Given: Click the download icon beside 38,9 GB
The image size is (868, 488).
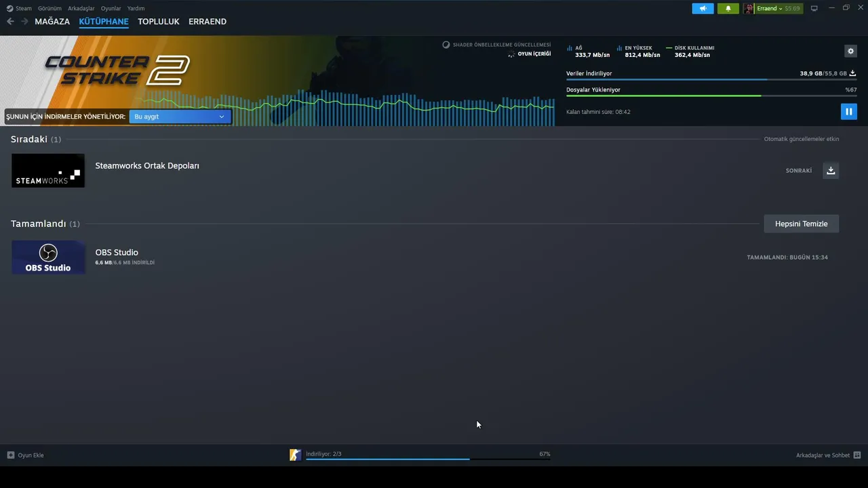Looking at the screenshot, I should (852, 73).
